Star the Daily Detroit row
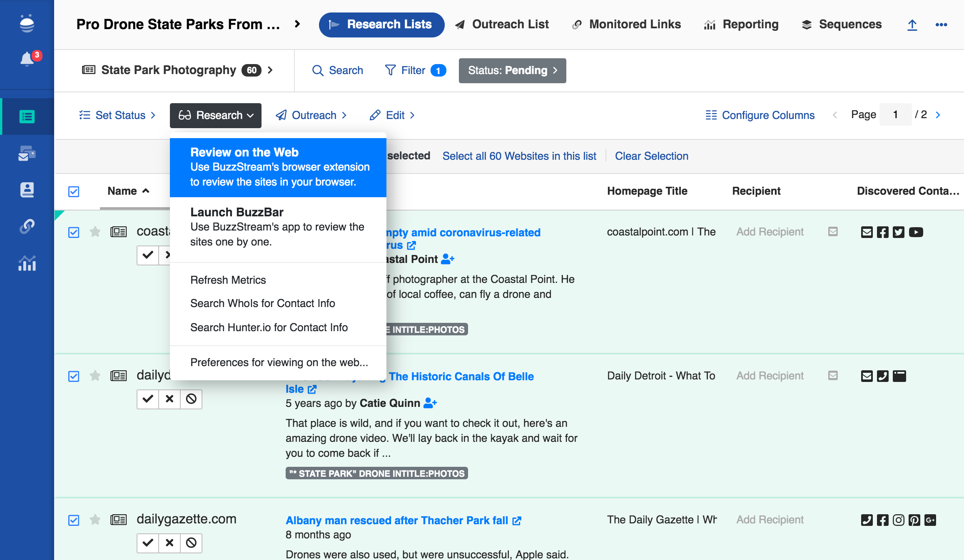This screenshot has width=964, height=560. [x=95, y=376]
